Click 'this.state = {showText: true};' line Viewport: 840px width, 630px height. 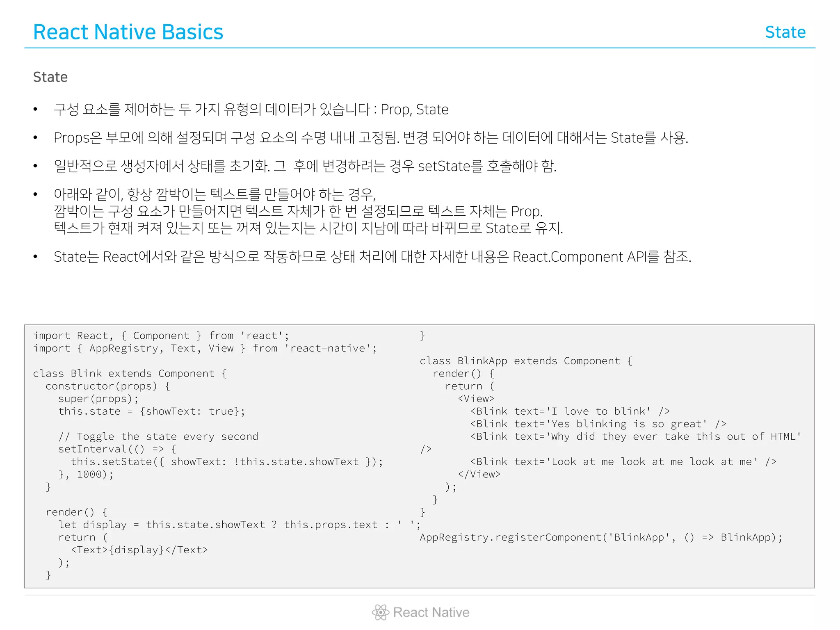point(152,411)
